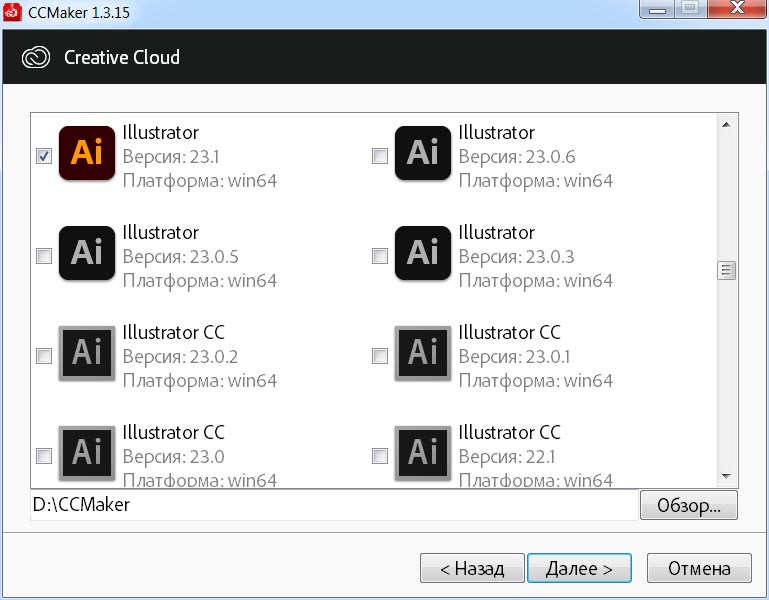The height and width of the screenshot is (600, 769).
Task: Click the Illustrator 23.0.6 Ai icon
Action: tap(423, 153)
